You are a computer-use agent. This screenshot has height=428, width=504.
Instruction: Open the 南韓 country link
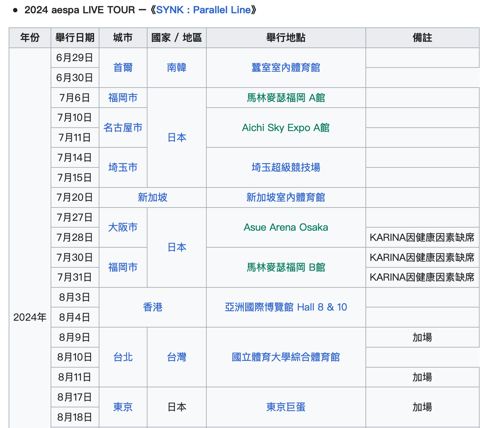coord(176,67)
